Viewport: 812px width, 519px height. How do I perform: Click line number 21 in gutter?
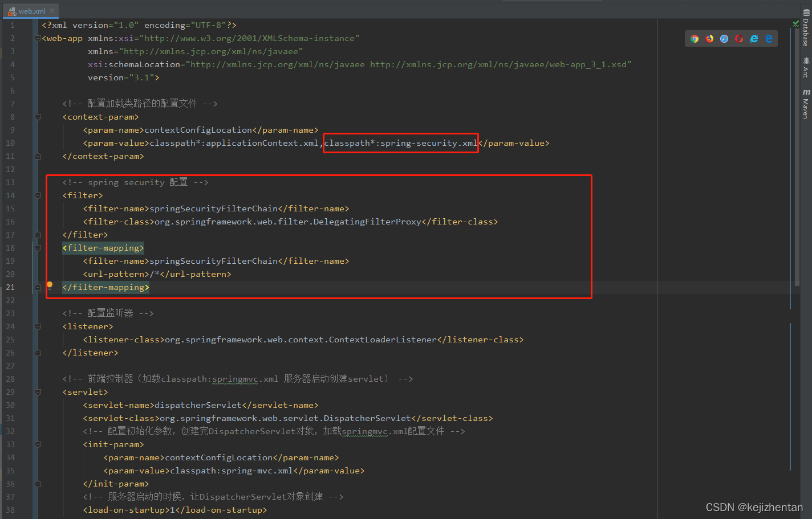point(10,287)
